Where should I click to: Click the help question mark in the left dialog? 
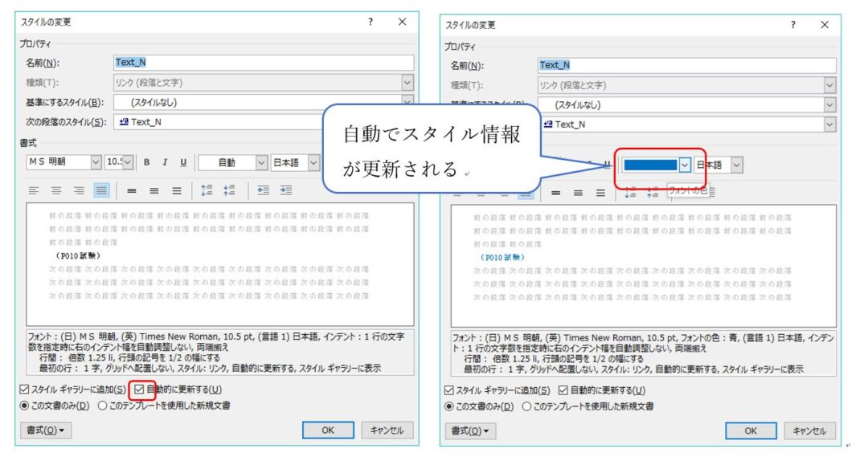click(x=371, y=22)
